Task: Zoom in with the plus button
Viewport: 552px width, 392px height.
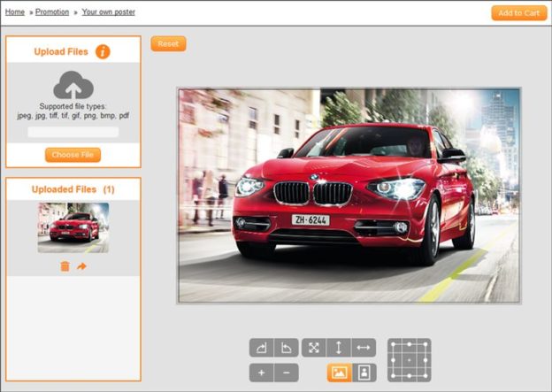Action: [261, 373]
